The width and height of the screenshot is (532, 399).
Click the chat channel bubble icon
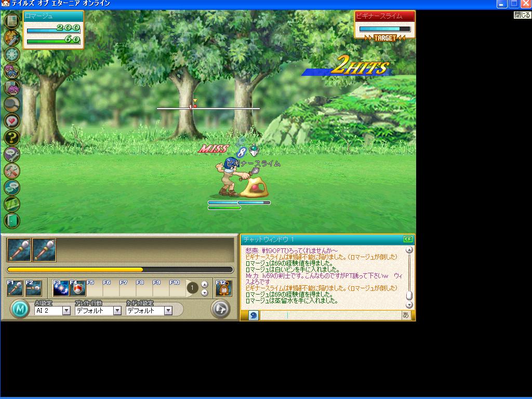click(253, 315)
